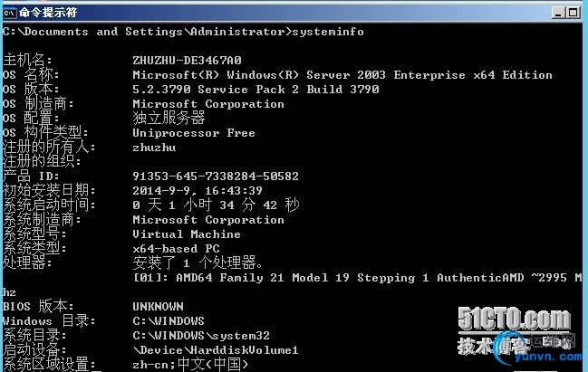Screen dimensions: 588x372
Task: Click the Windows Server 2003 Enterprise line
Action: (x=342, y=75)
